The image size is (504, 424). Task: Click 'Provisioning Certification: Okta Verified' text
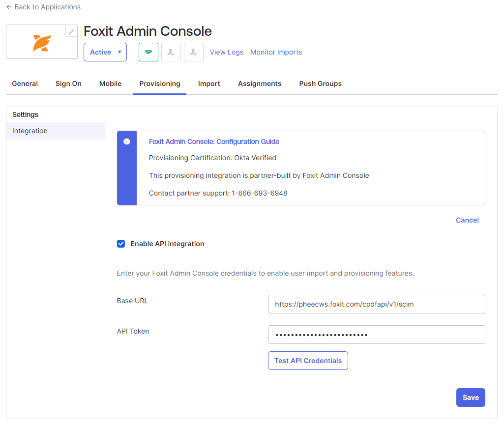pyautogui.click(x=212, y=158)
